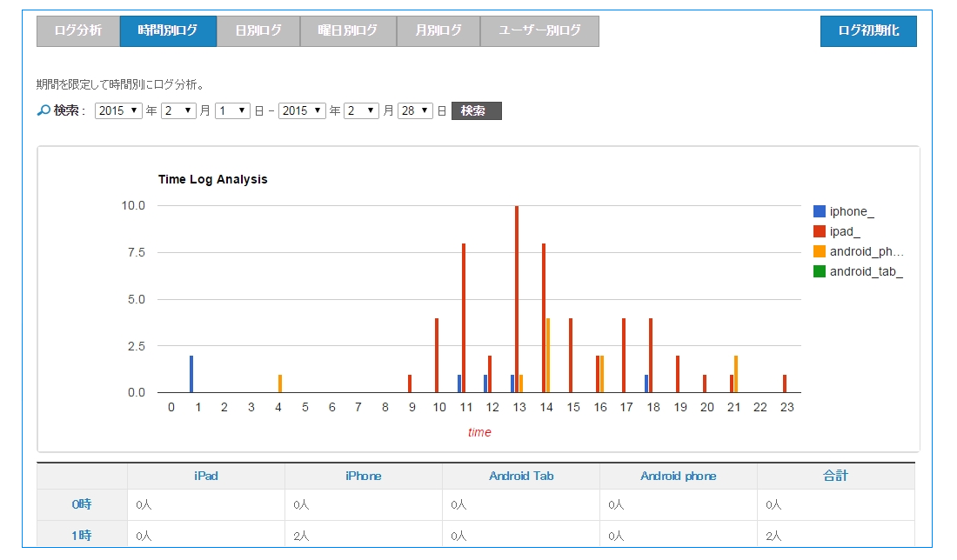This screenshot has width=957, height=560.
Task: Click the red ipad_ legend swatch
Action: pyautogui.click(x=819, y=231)
